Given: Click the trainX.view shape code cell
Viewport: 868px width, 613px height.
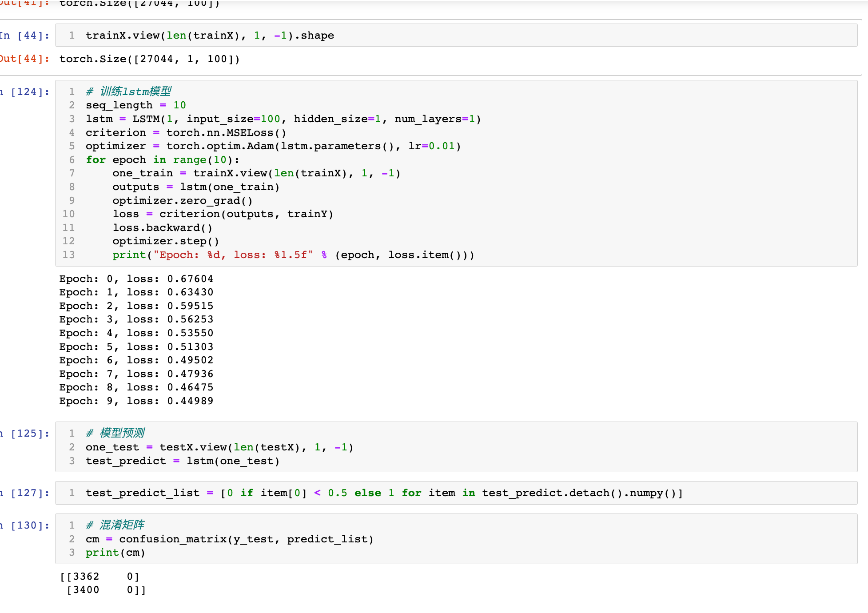Looking at the screenshot, I should click(210, 36).
